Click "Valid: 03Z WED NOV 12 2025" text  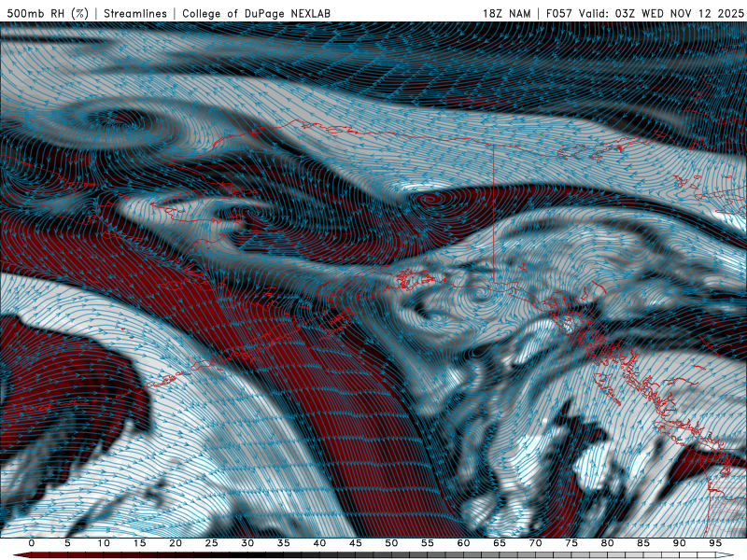pyautogui.click(x=661, y=13)
